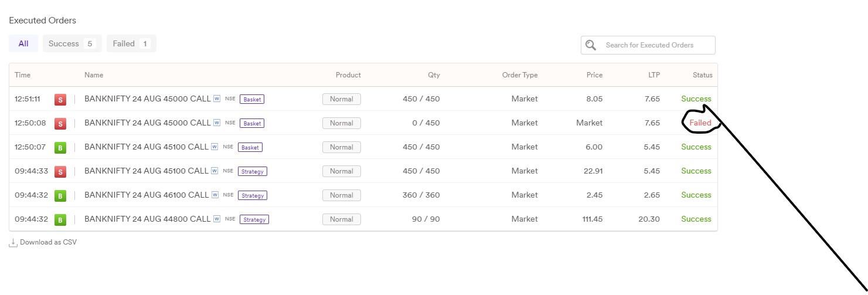Click the Basket tag on 45100 CALL order
The width and height of the screenshot is (868, 295).
pos(250,147)
